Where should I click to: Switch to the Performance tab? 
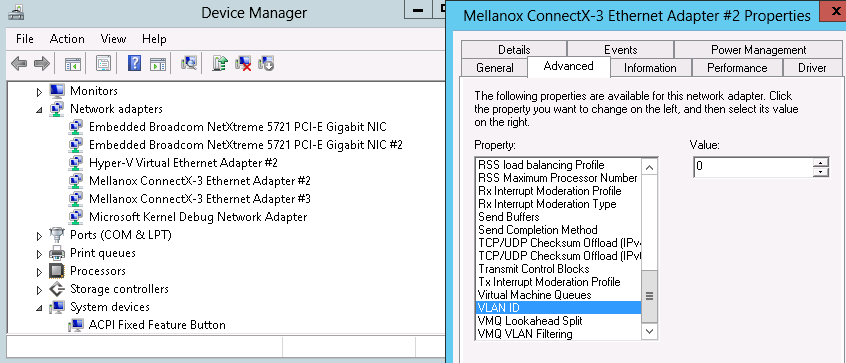(737, 68)
